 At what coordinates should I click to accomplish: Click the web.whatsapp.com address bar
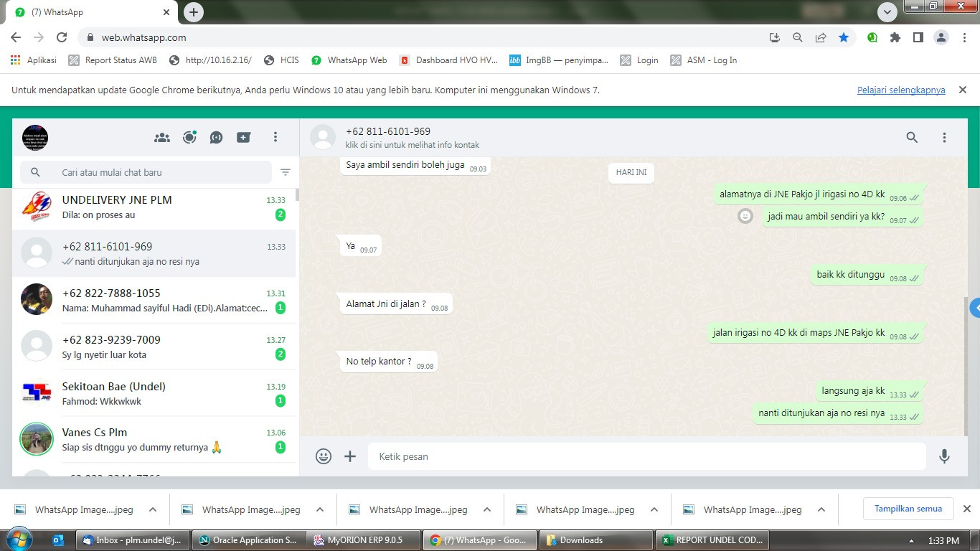point(423,37)
